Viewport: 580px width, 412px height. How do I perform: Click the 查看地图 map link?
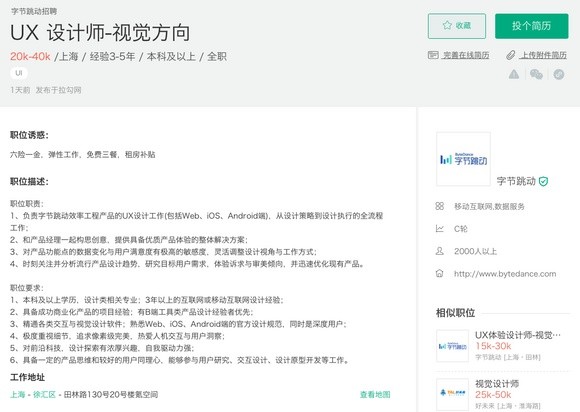375,395
